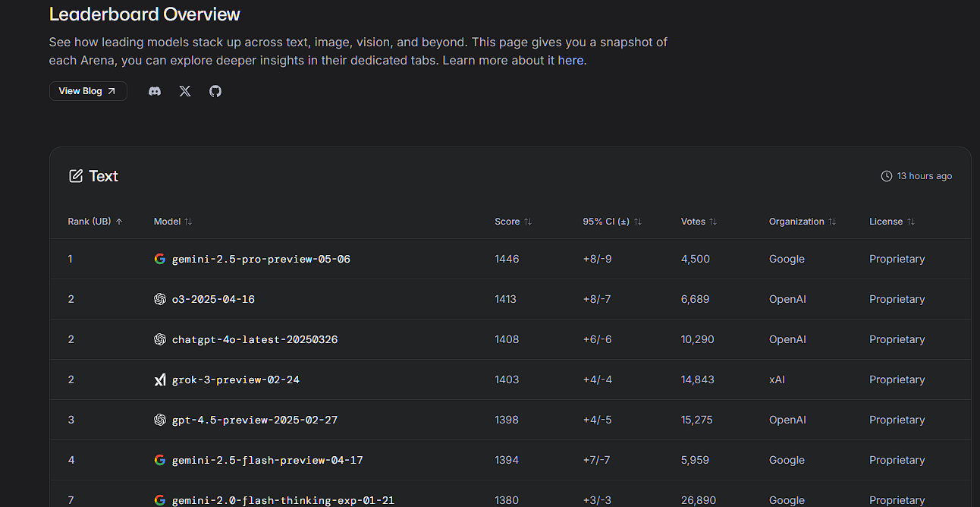Click confidence interval +7/-7
The image size is (980, 507).
(x=597, y=460)
